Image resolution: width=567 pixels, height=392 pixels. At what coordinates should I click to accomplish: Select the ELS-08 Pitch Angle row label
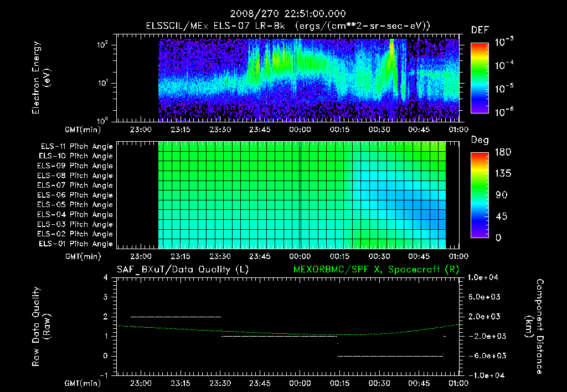[75, 176]
